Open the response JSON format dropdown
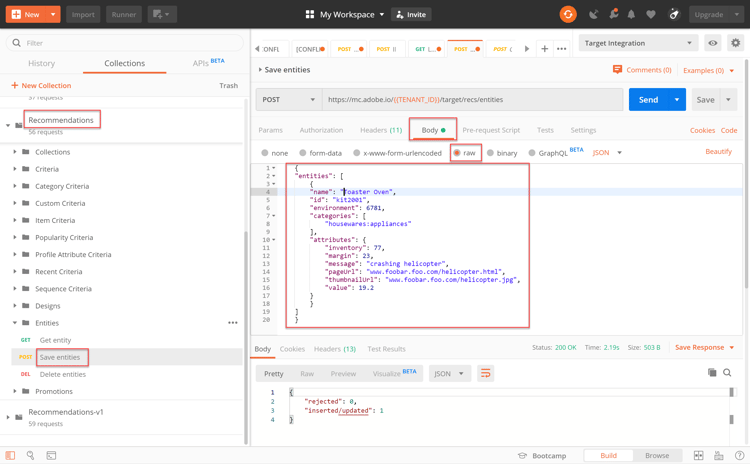 [x=450, y=374]
